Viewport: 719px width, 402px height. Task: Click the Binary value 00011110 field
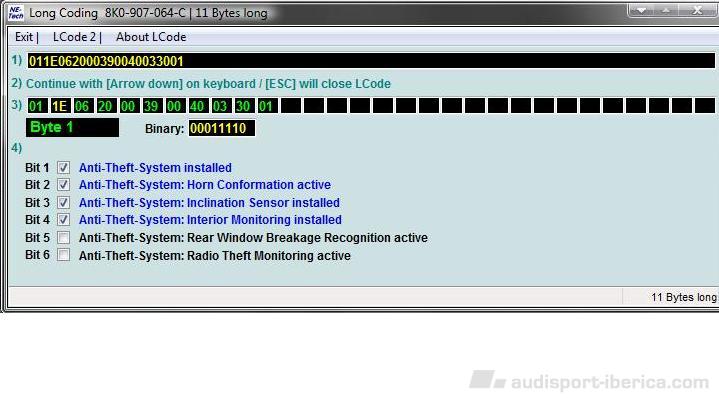tap(222, 128)
